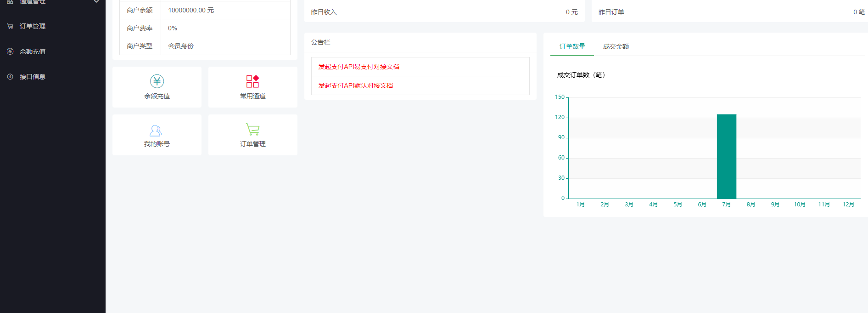The height and width of the screenshot is (313, 868).
Task: Expand the 通道管理 sidebar chevron
Action: [96, 2]
